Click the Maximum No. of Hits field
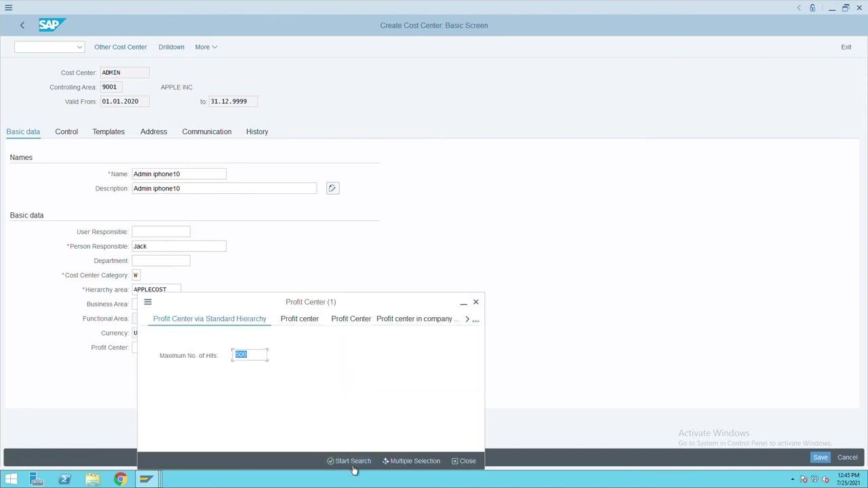Viewport: 868px width, 488px height. pyautogui.click(x=250, y=355)
